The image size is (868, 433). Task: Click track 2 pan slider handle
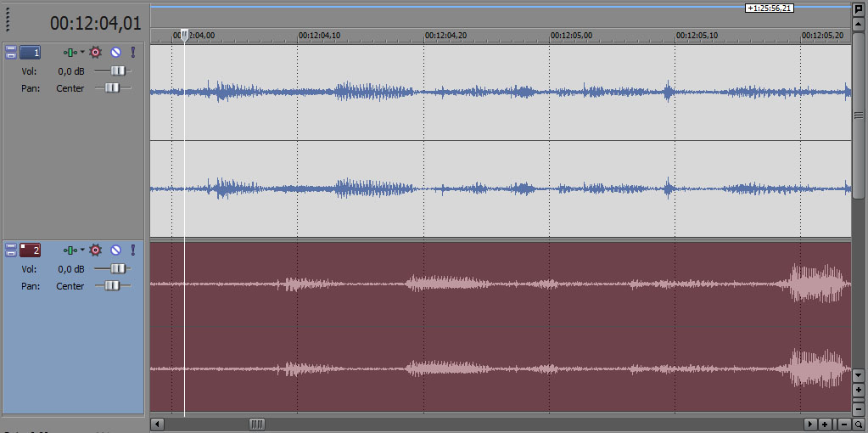click(x=112, y=286)
